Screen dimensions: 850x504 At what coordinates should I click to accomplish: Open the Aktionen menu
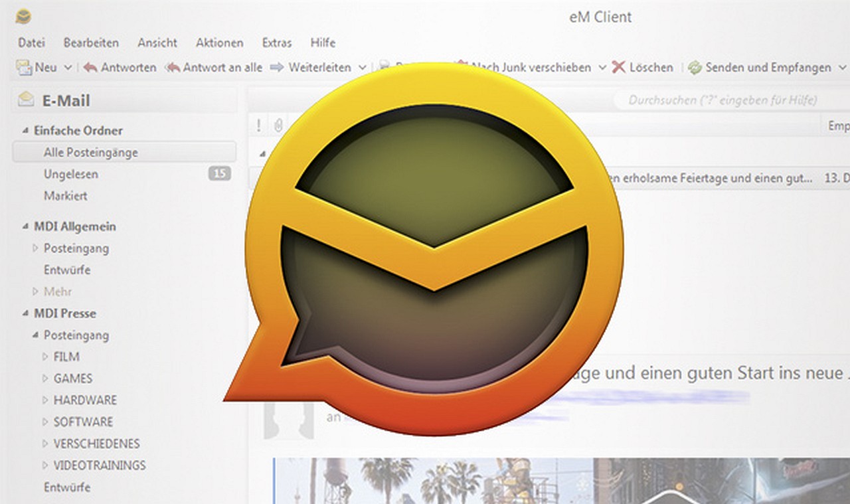point(220,42)
